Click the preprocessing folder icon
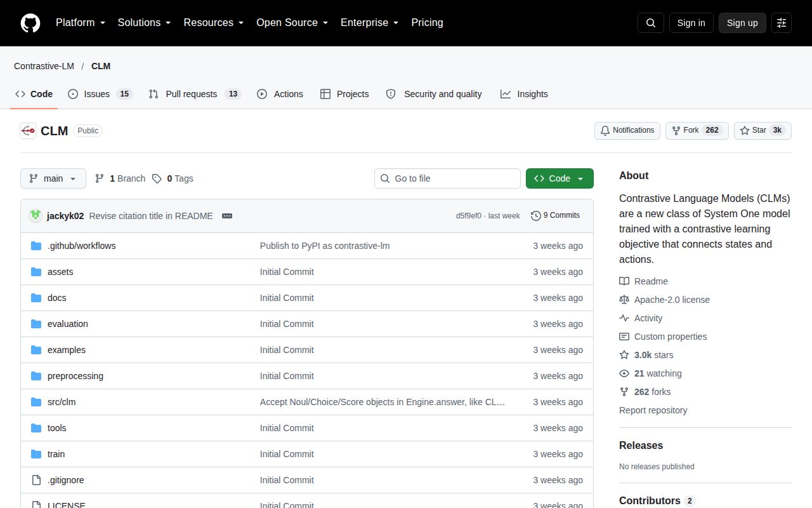 pyautogui.click(x=36, y=376)
